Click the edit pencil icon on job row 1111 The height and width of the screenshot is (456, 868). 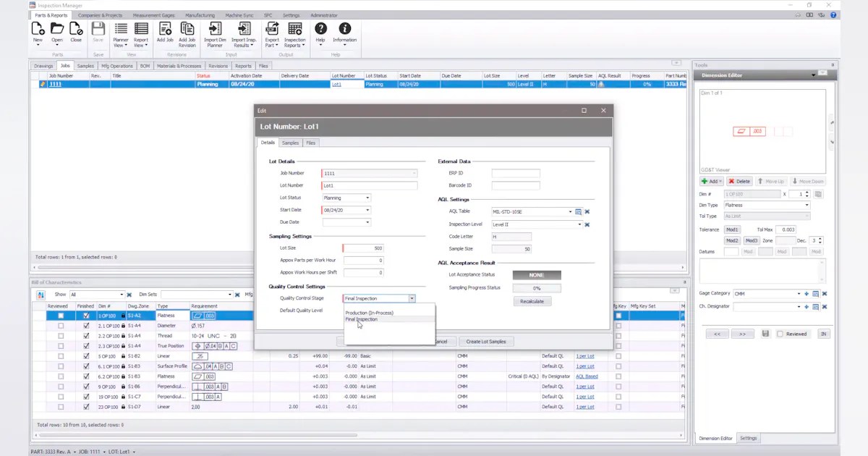pos(43,84)
